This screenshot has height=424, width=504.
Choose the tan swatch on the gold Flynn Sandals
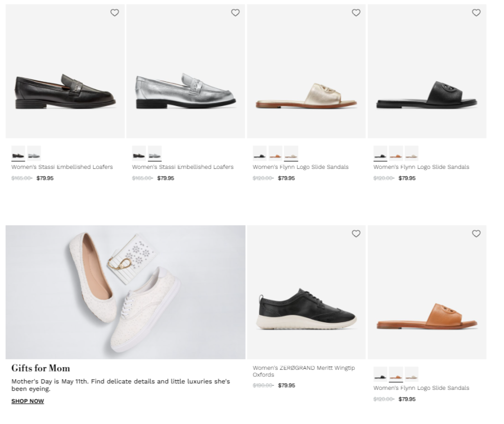(276, 153)
